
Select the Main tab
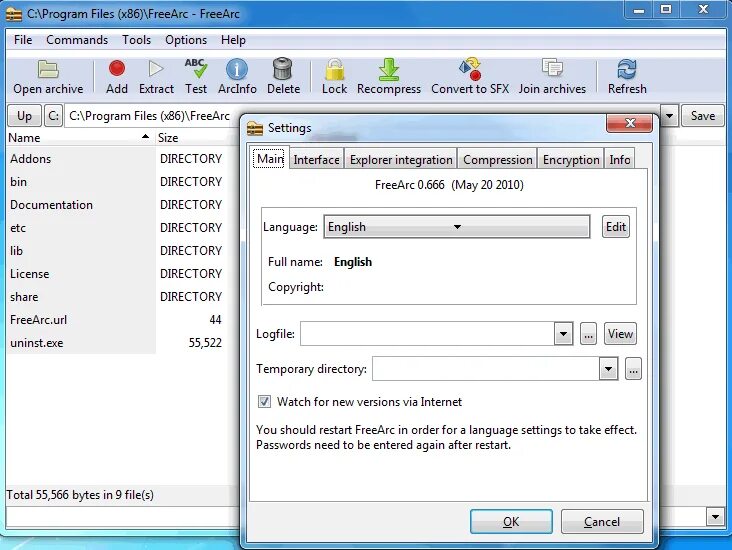coord(270,159)
